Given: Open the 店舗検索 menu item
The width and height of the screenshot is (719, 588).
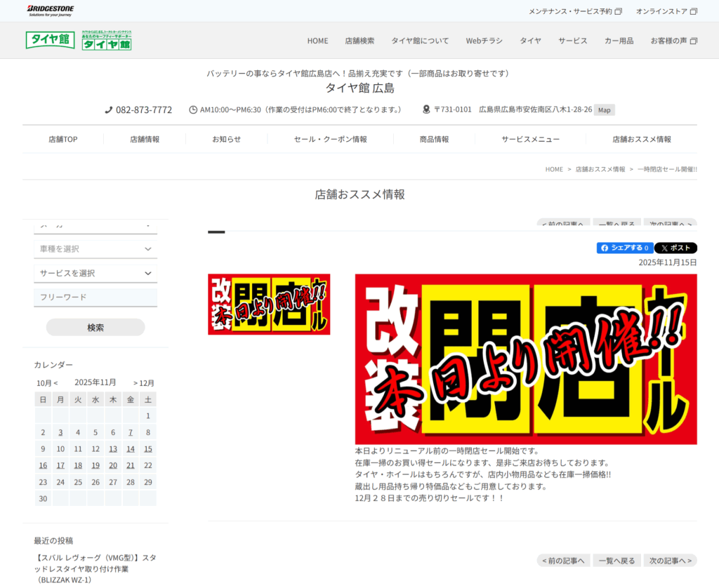Looking at the screenshot, I should (359, 41).
